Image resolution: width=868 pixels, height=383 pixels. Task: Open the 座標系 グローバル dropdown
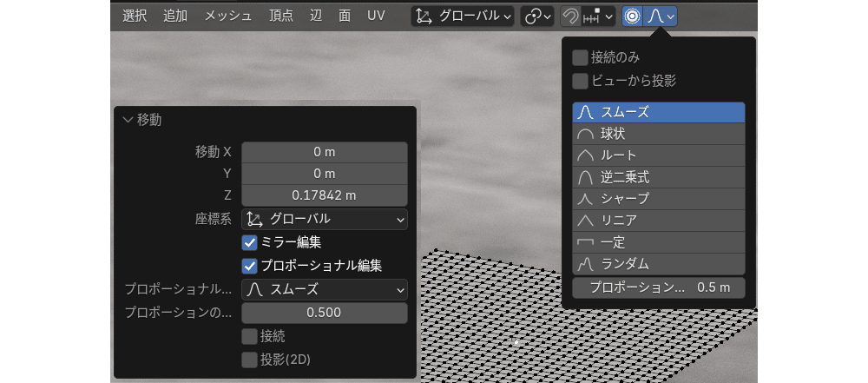(325, 220)
